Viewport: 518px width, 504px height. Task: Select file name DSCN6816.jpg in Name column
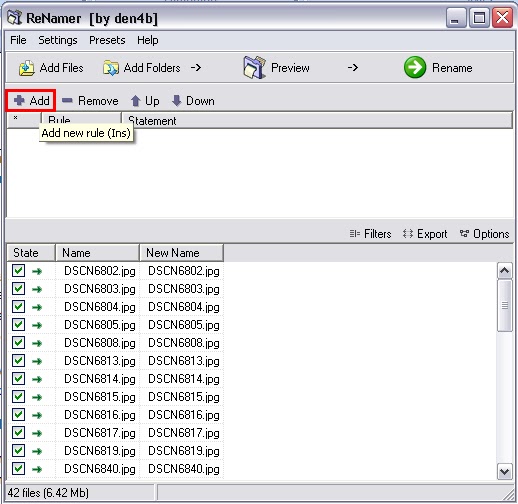[x=100, y=415]
